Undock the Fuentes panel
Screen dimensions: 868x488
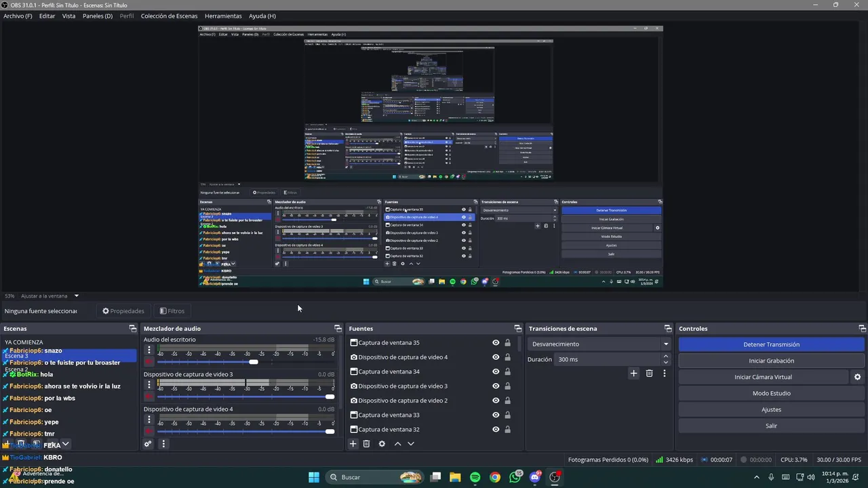[517, 329]
